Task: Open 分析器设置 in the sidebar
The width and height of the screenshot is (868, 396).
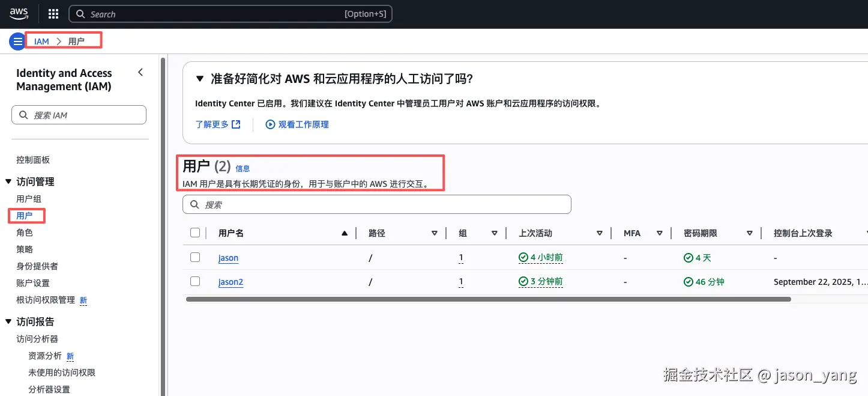Action: coord(49,389)
